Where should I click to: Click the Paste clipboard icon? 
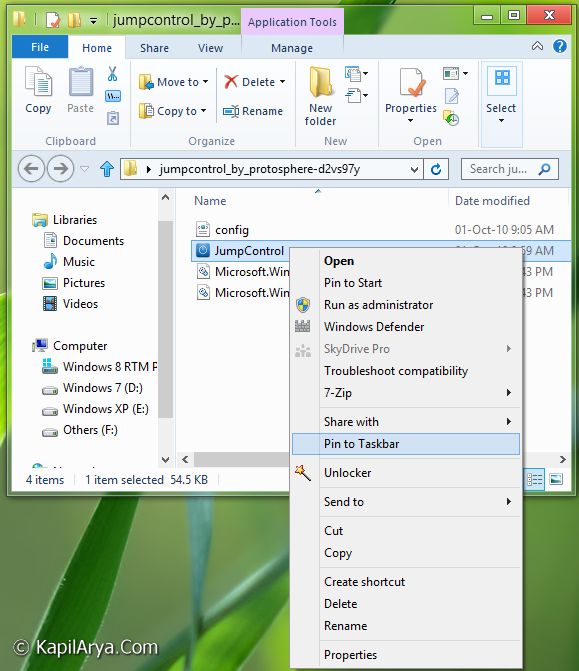point(80,81)
